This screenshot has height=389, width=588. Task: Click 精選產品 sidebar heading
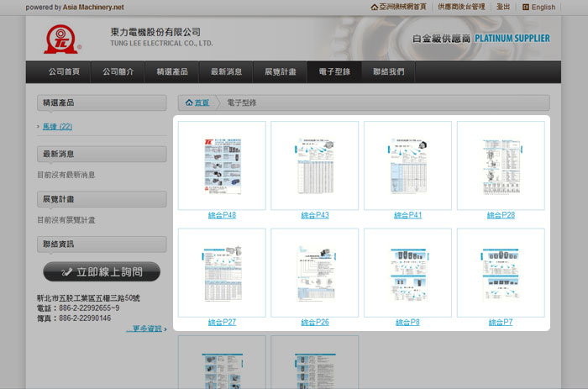(x=102, y=103)
